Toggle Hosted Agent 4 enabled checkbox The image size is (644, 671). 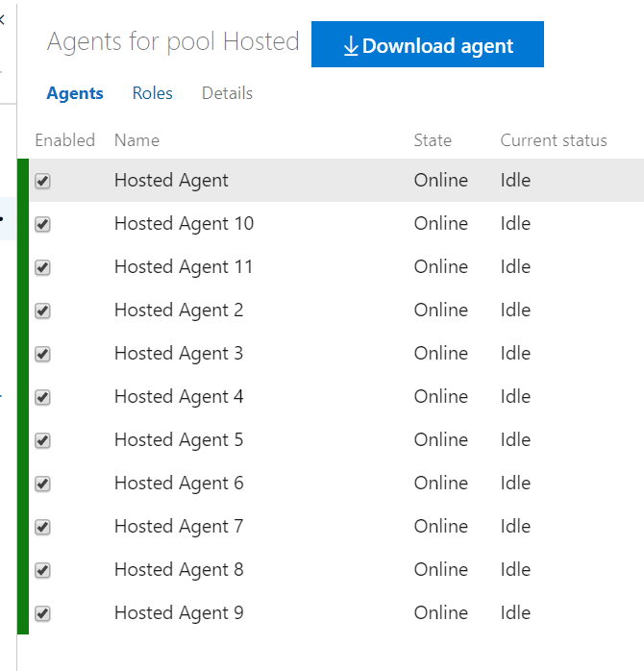pyautogui.click(x=42, y=397)
